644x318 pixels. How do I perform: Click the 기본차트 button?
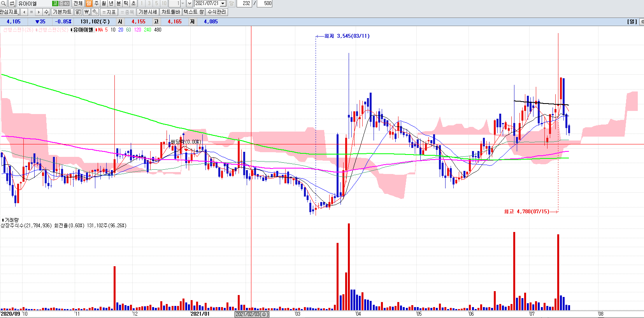62,12
